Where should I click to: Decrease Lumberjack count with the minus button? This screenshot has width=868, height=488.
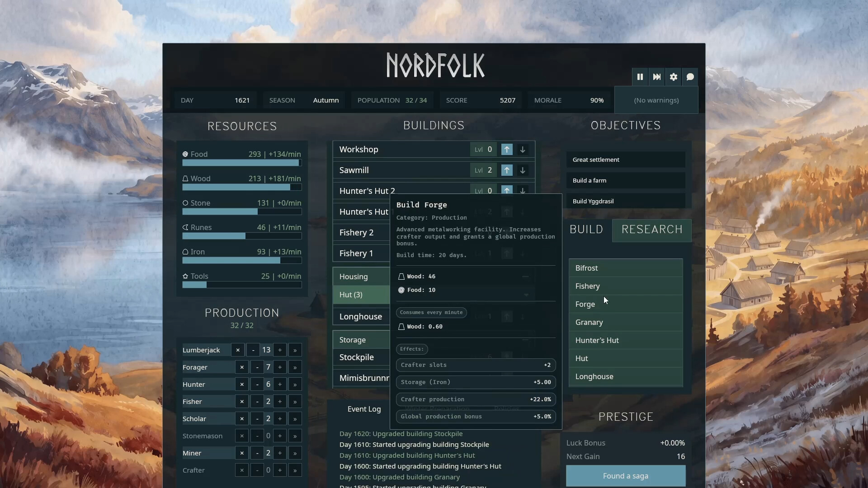coord(253,350)
